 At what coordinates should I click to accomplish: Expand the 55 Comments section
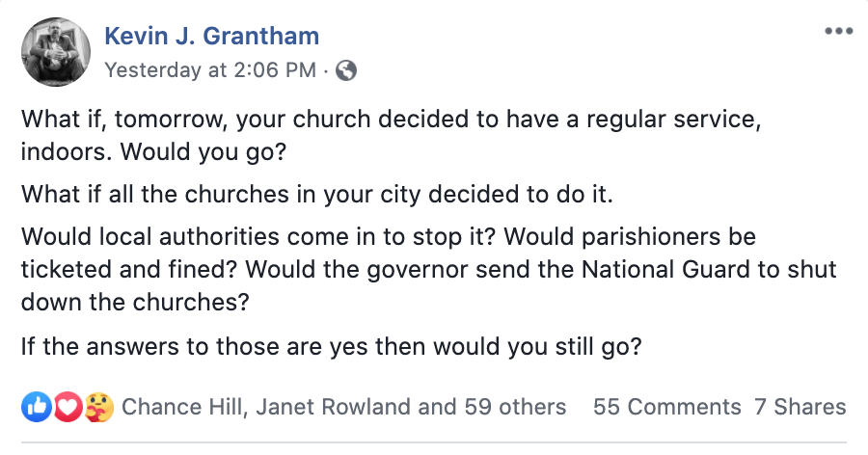[x=666, y=407]
